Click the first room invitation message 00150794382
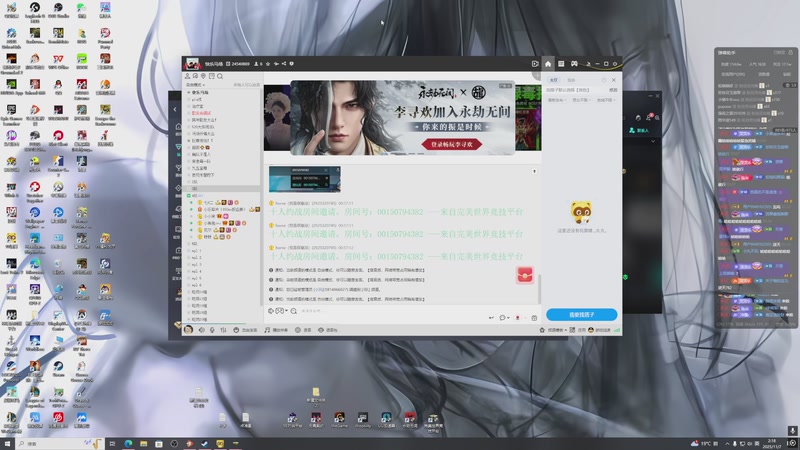The width and height of the screenshot is (800, 450). click(x=396, y=212)
